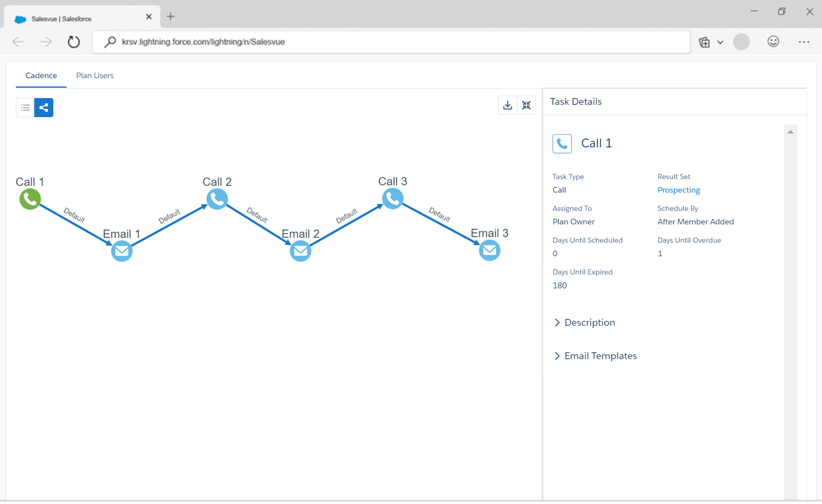Switch to the Plan Users tab

tap(94, 75)
